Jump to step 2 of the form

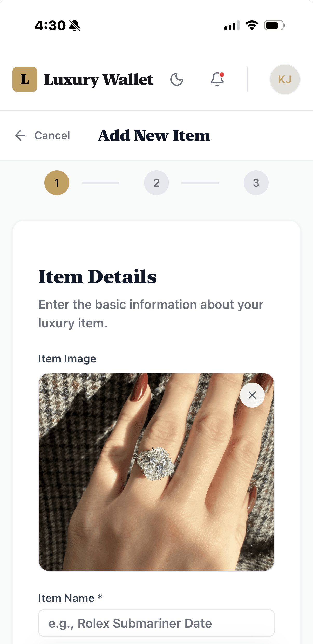coord(156,183)
